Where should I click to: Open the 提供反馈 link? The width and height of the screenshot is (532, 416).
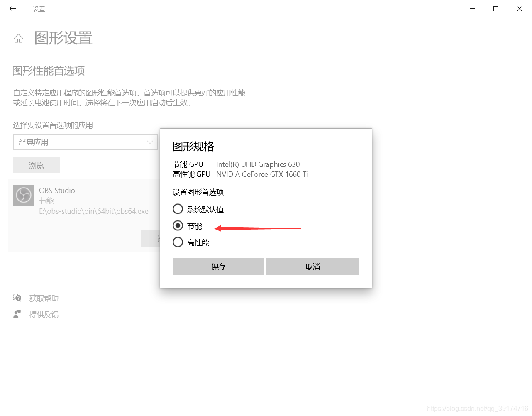coord(44,315)
